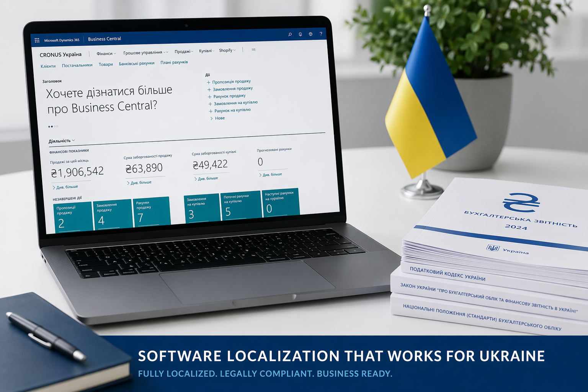
Task: Expand the Грошове управління menu
Action: tap(145, 52)
